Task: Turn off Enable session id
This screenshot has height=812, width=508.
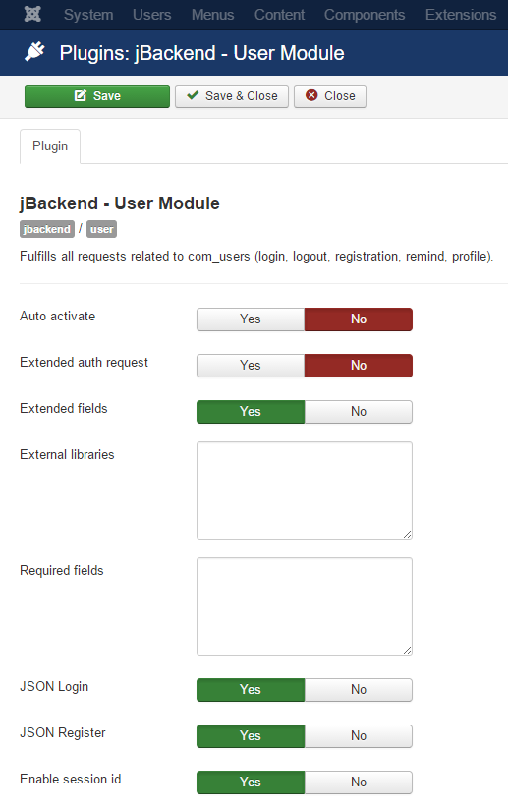Action: (359, 782)
